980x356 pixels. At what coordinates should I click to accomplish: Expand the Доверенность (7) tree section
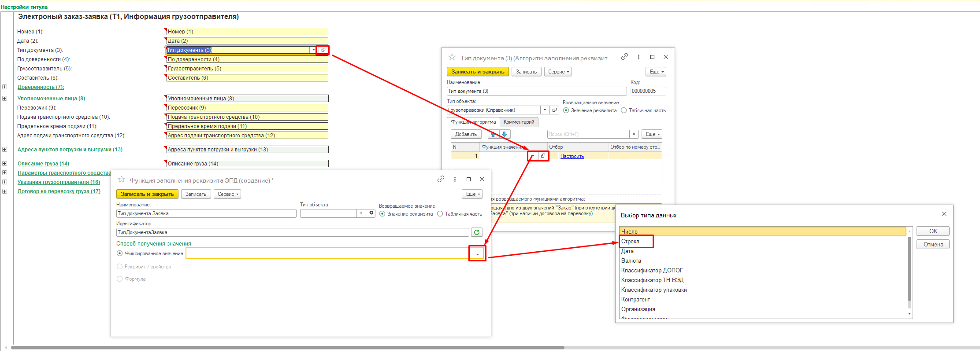click(5, 87)
